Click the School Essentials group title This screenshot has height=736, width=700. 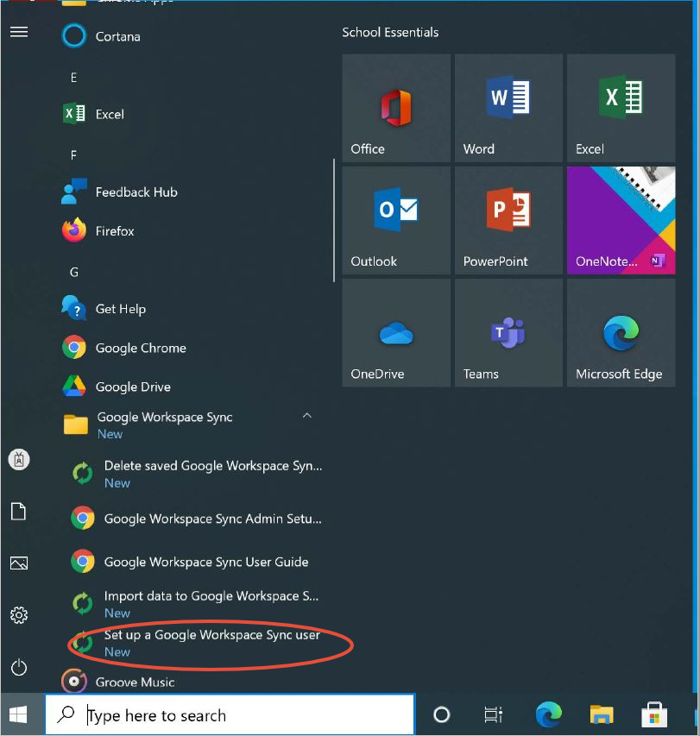coord(390,33)
